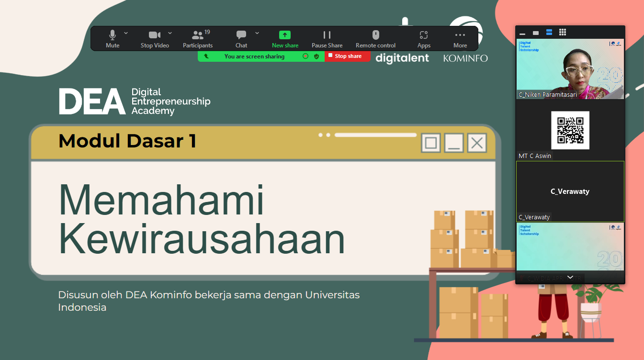Screen dimensions: 644x360
Task: Open video options arrow beside Stop Video
Action: tap(170, 33)
